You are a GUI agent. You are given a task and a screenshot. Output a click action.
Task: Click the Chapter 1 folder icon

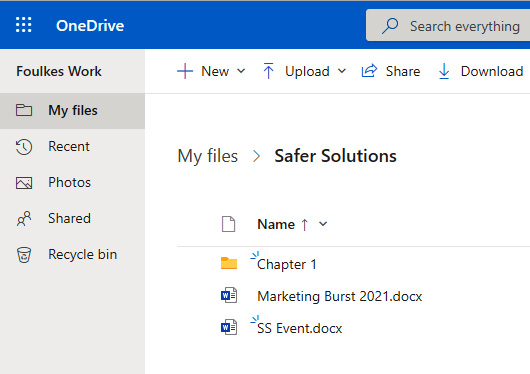click(x=229, y=263)
